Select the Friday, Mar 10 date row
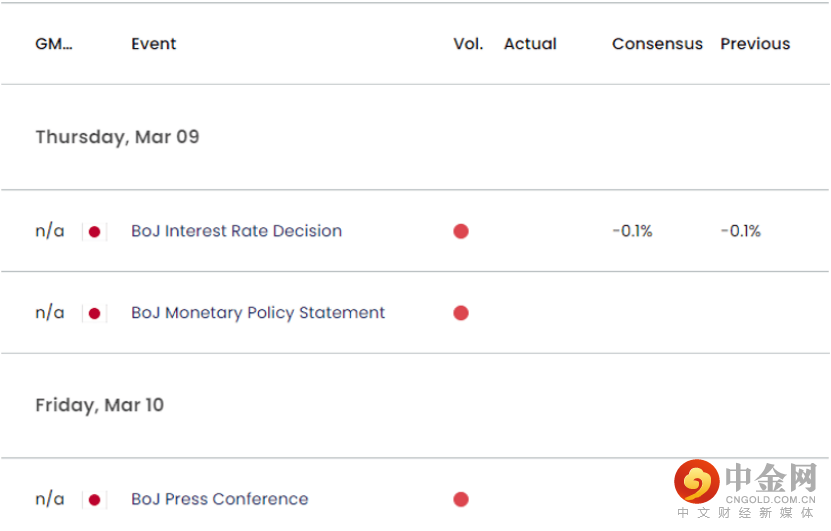 pyautogui.click(x=416, y=405)
